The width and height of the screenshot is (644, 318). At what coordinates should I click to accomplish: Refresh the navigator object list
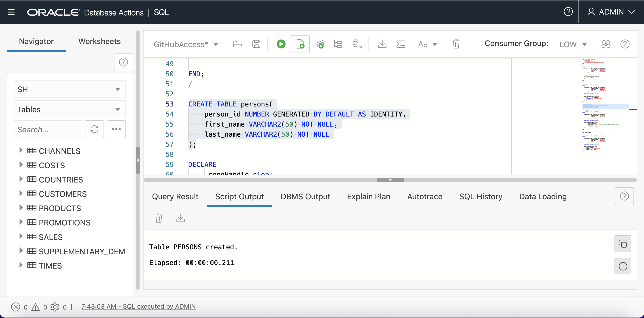click(94, 129)
